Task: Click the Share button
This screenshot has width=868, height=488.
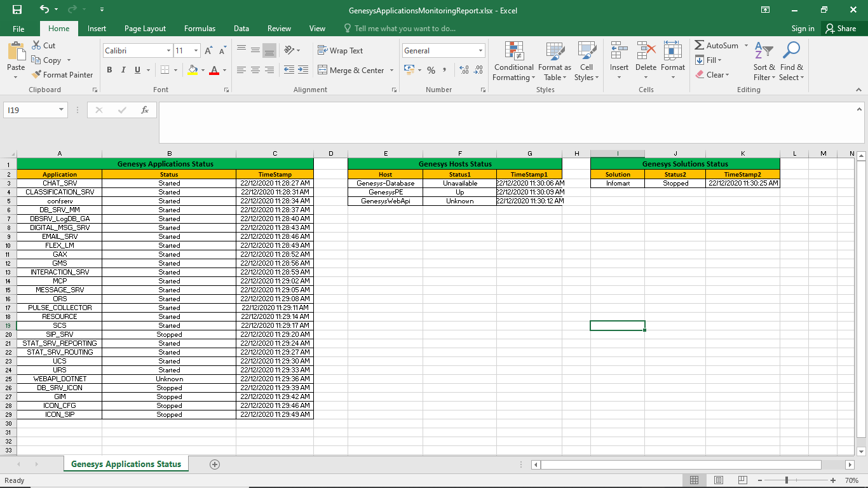Action: (x=840, y=29)
